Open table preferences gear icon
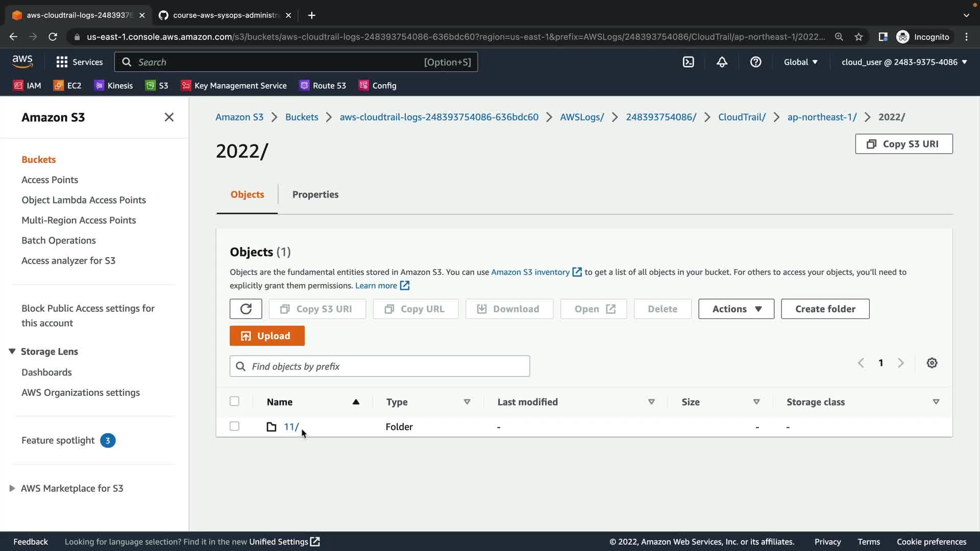Screen dimensions: 980x551 click(932, 363)
